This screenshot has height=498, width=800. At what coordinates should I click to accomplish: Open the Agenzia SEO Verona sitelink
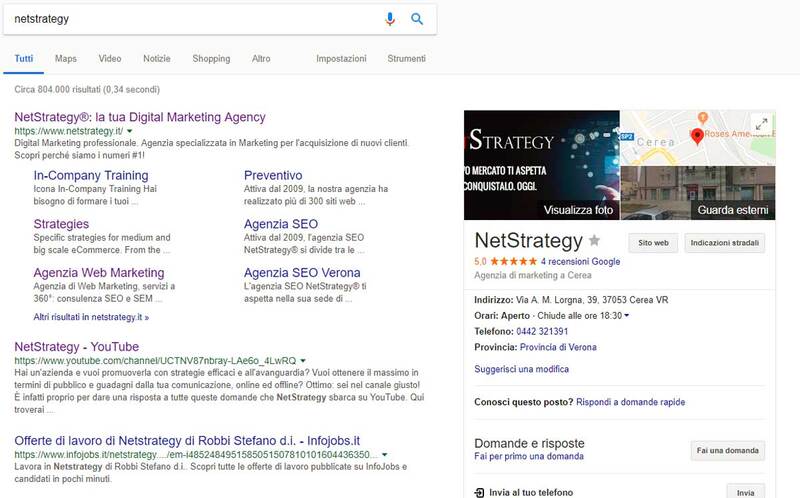coord(302,272)
